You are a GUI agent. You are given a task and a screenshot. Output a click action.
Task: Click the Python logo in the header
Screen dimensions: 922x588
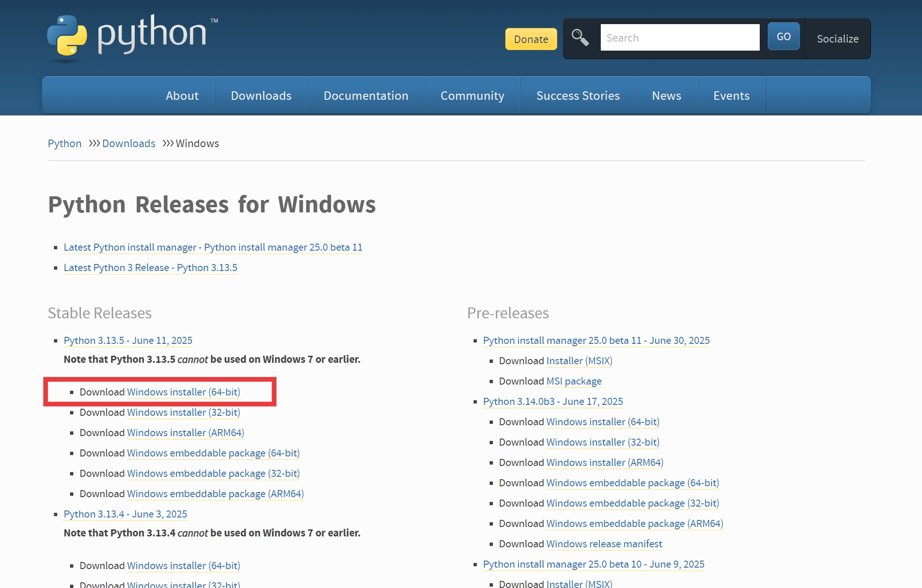tap(132, 38)
